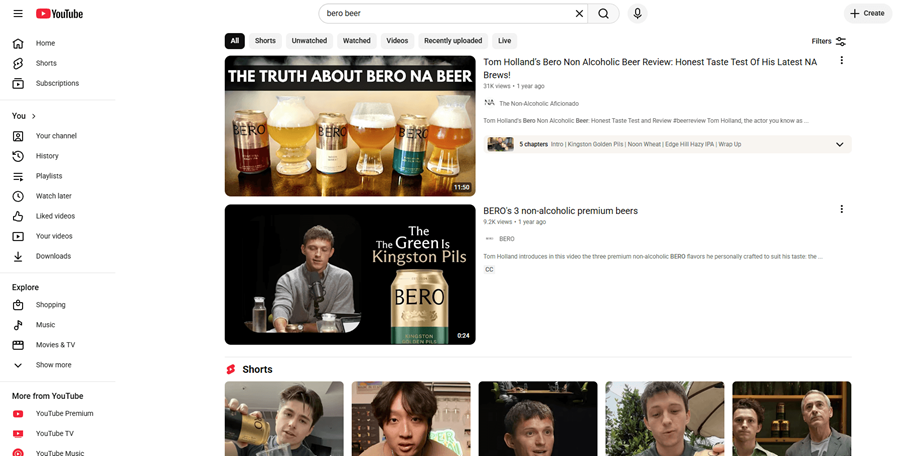Click the Your channel icon
Image resolution: width=900 pixels, height=456 pixels.
pyautogui.click(x=18, y=136)
